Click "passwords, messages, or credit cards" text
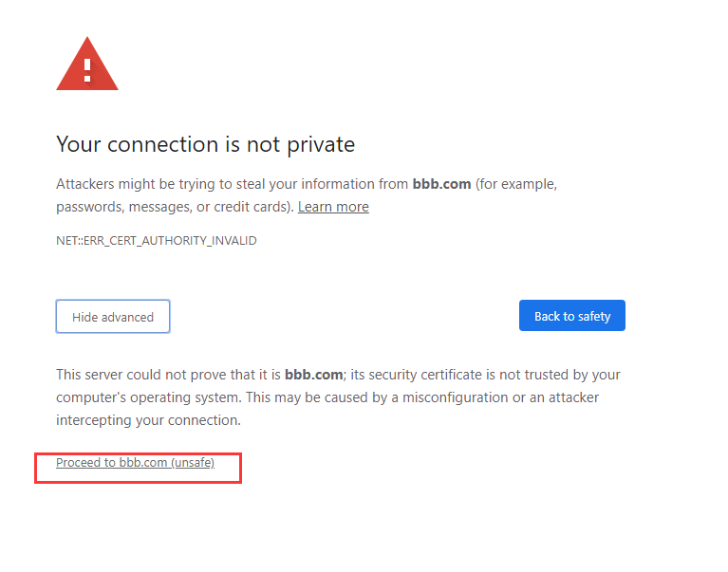The image size is (728, 572). coord(174,207)
